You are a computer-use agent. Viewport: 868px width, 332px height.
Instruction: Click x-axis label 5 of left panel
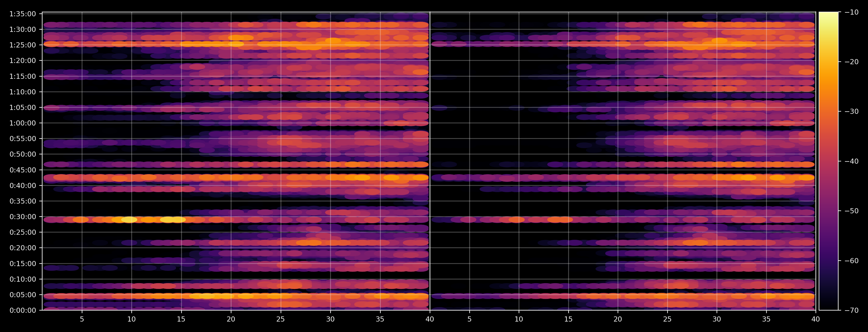point(82,319)
